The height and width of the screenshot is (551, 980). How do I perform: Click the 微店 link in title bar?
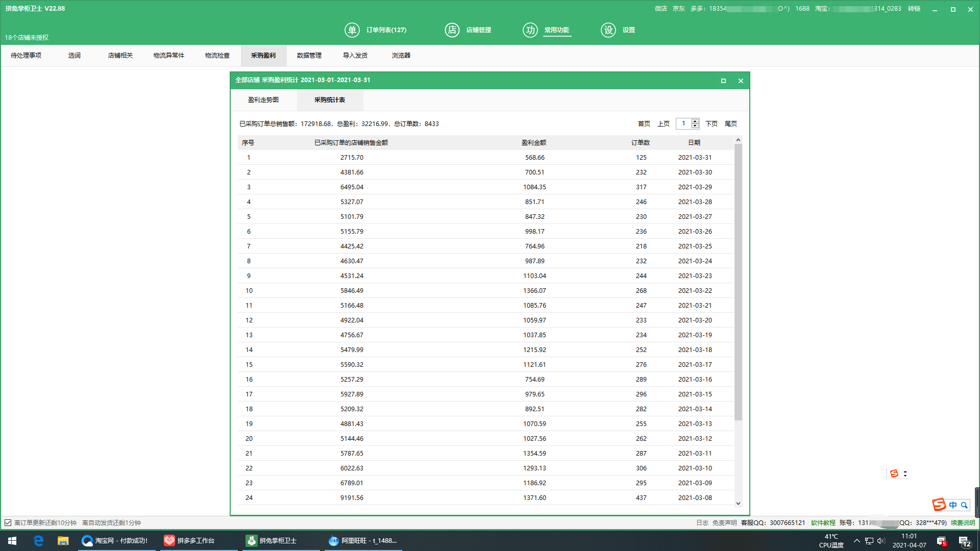(661, 9)
